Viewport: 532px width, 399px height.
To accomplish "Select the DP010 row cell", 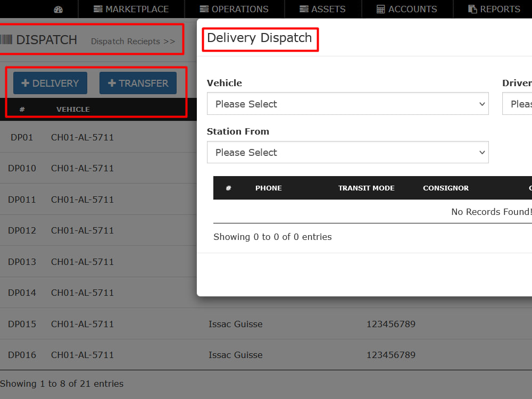I will point(22,168).
